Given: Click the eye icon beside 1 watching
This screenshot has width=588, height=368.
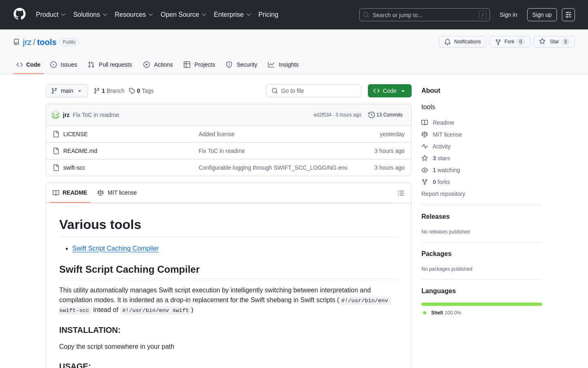Looking at the screenshot, I should tap(425, 170).
